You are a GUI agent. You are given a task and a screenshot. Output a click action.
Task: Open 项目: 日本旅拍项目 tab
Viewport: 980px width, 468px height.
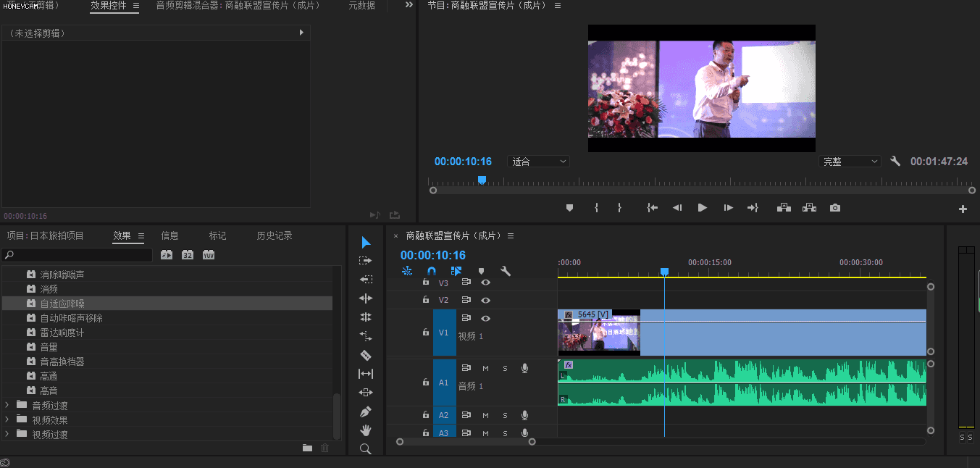point(45,235)
